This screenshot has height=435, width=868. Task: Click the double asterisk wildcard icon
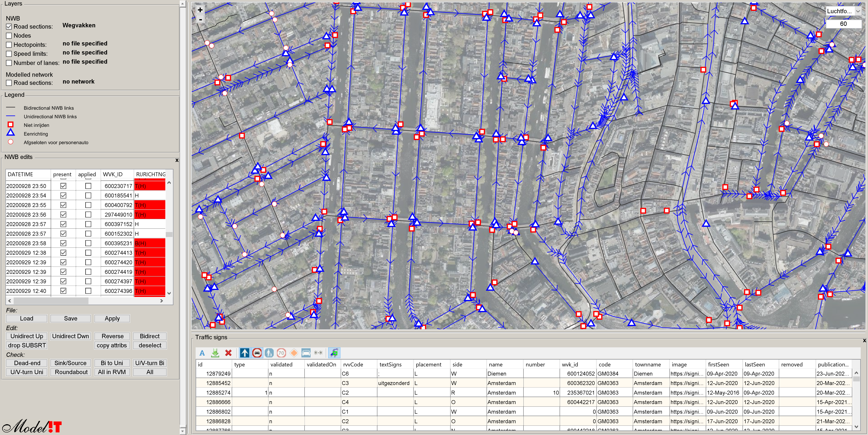pos(318,353)
